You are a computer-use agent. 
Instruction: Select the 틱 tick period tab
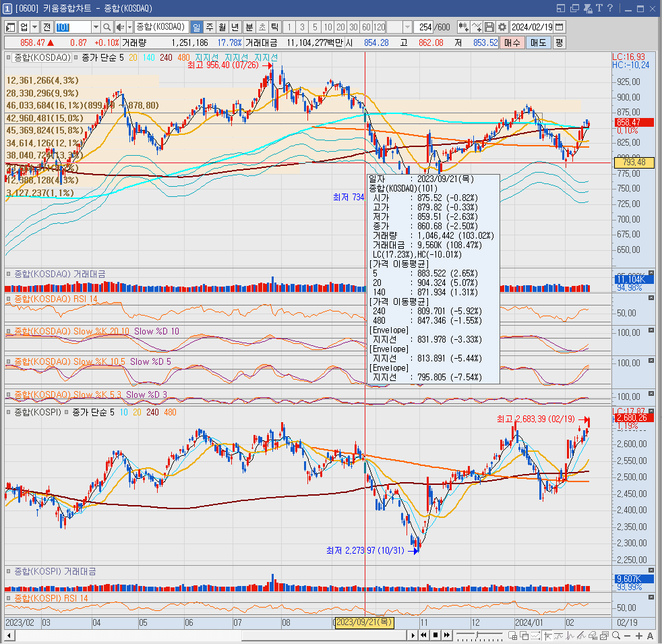pos(274,28)
